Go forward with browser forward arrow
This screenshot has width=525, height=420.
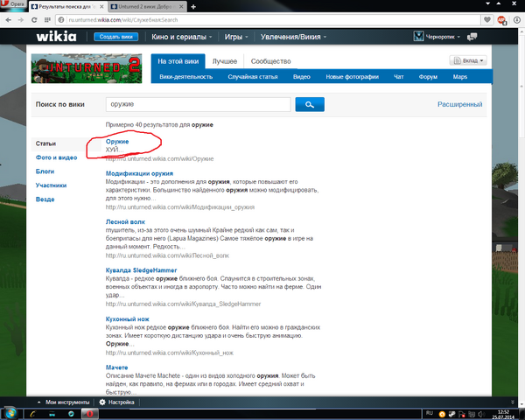coord(21,20)
